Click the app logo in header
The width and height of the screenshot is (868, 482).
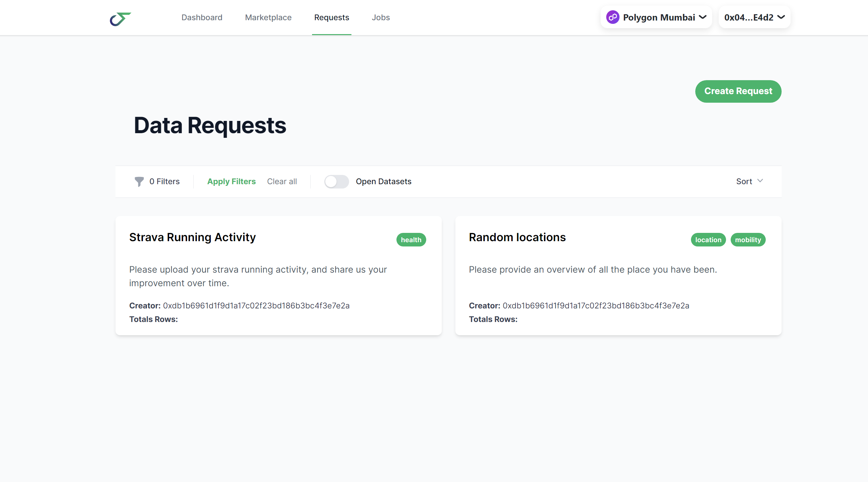tap(120, 19)
